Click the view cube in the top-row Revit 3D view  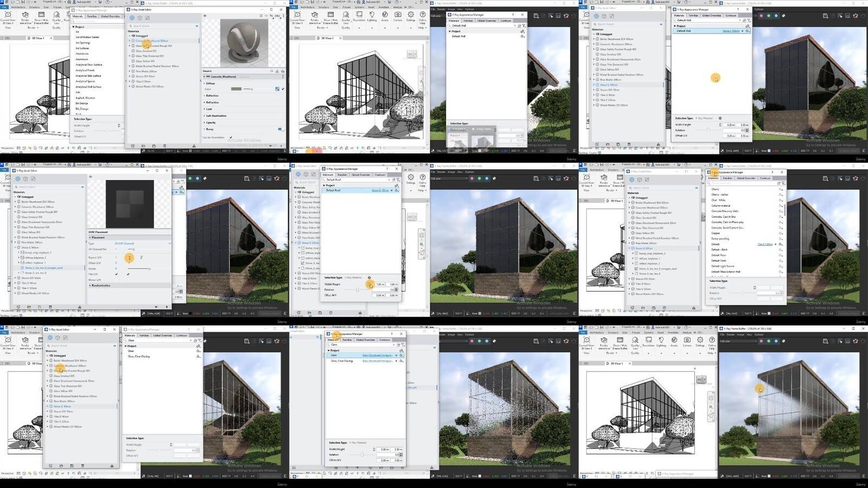412,54
